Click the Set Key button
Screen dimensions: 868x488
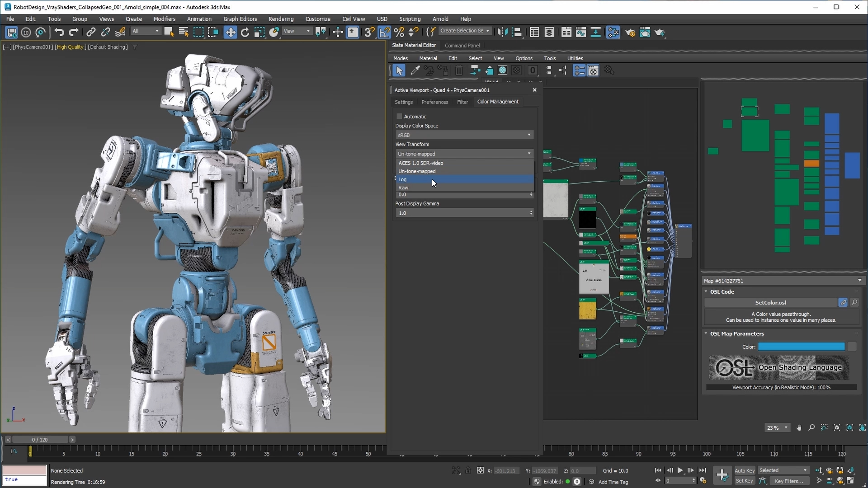click(x=744, y=481)
